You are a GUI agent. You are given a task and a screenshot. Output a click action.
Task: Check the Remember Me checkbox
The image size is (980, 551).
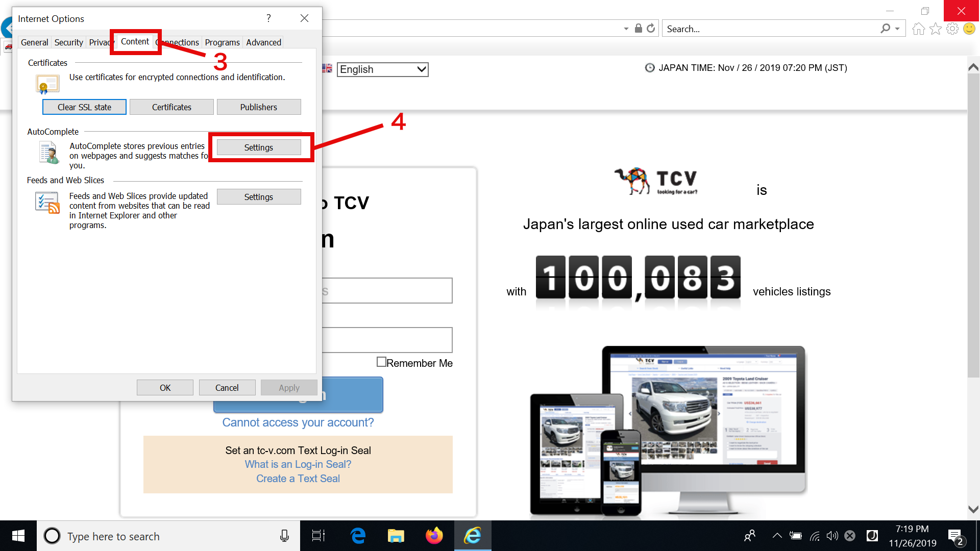(381, 362)
